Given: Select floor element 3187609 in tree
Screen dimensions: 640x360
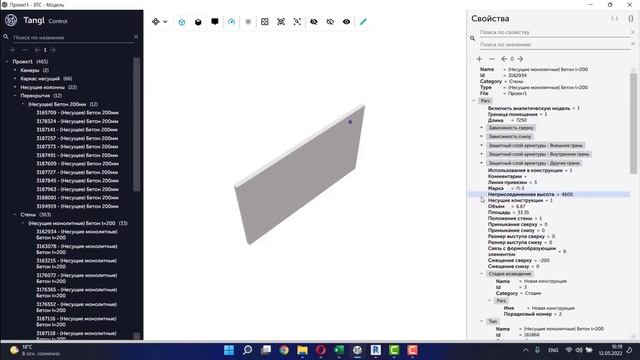Looking at the screenshot, I should [x=77, y=164].
